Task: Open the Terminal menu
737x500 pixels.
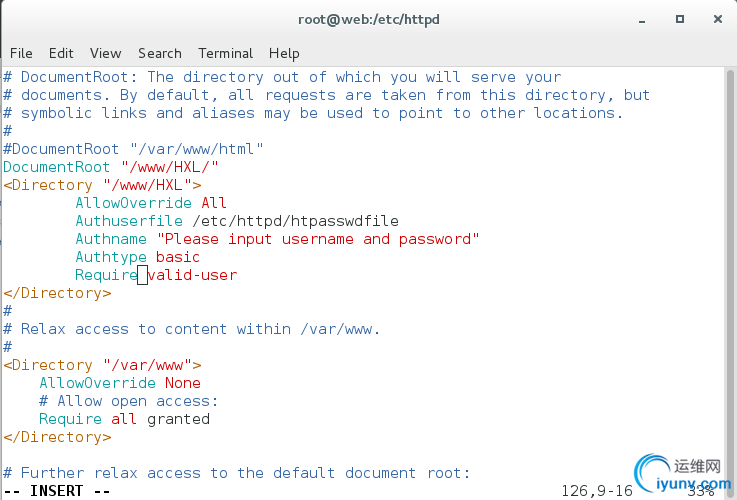Action: (226, 53)
